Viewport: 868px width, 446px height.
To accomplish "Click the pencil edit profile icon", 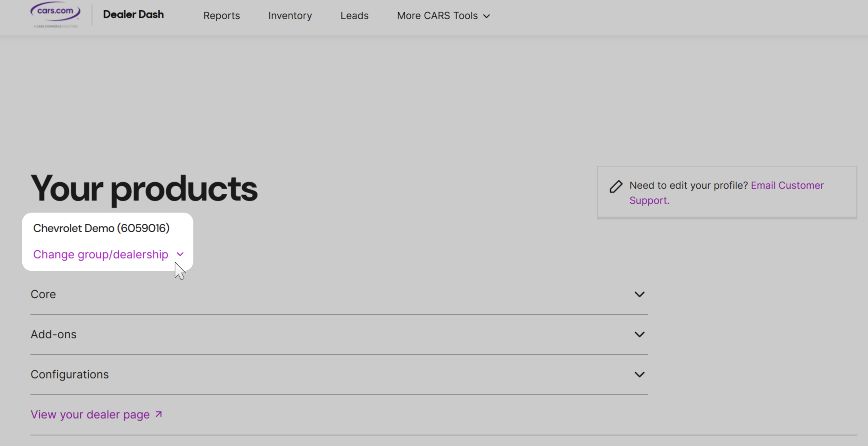I will 616,186.
